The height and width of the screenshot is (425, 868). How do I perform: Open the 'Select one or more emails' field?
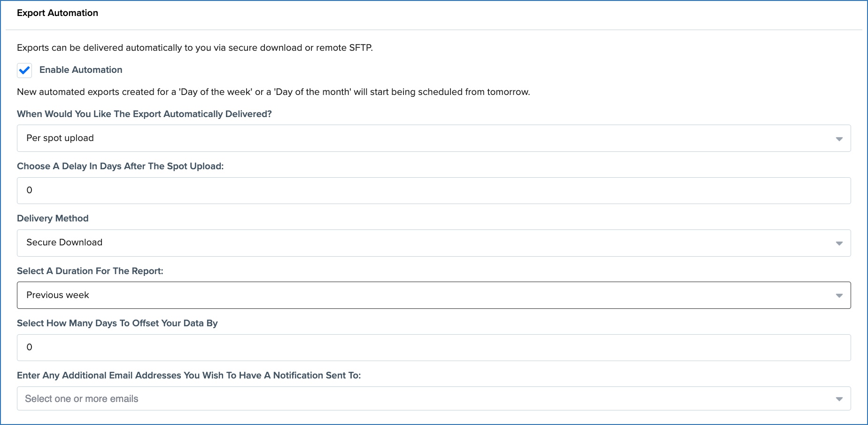pos(423,399)
